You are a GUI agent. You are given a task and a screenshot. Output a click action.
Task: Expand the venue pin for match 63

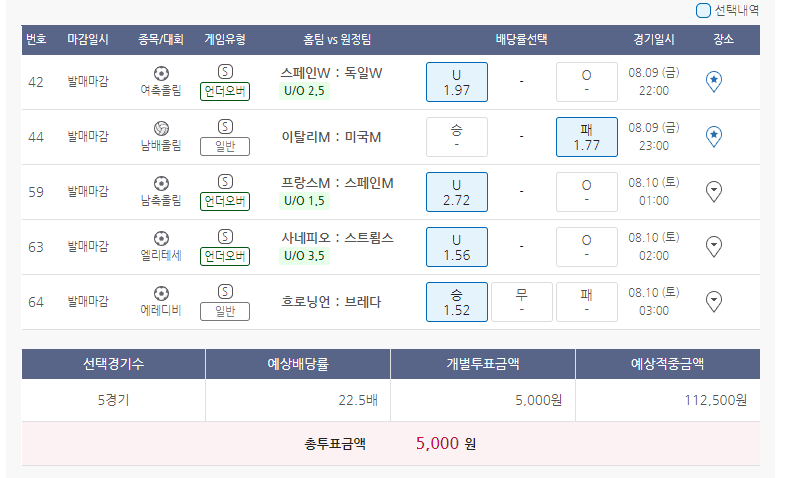click(x=714, y=246)
